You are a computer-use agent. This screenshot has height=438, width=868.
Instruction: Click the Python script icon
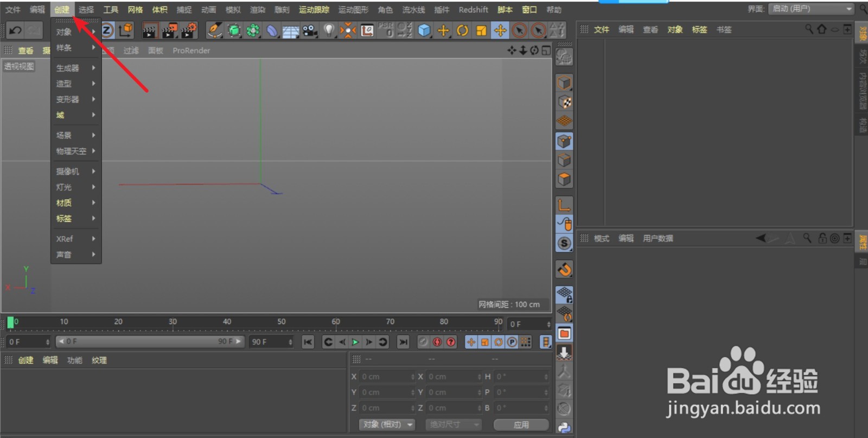(564, 428)
